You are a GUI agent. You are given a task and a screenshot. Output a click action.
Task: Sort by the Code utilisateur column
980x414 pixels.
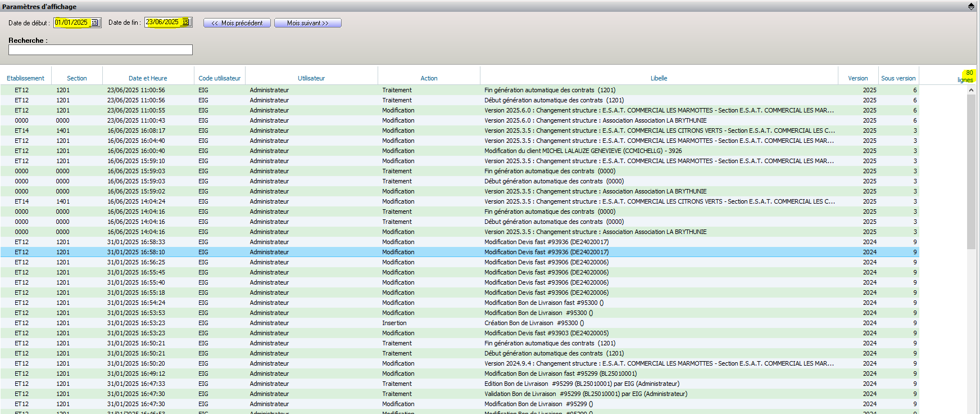coord(219,78)
